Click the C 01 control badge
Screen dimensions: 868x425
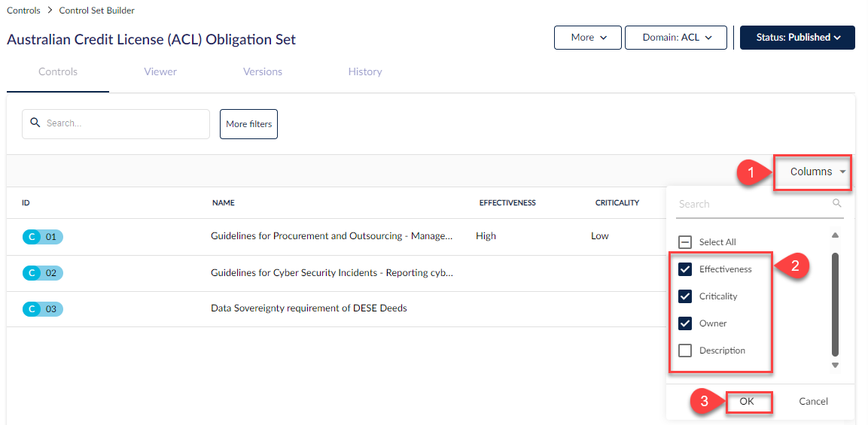pyautogui.click(x=43, y=237)
